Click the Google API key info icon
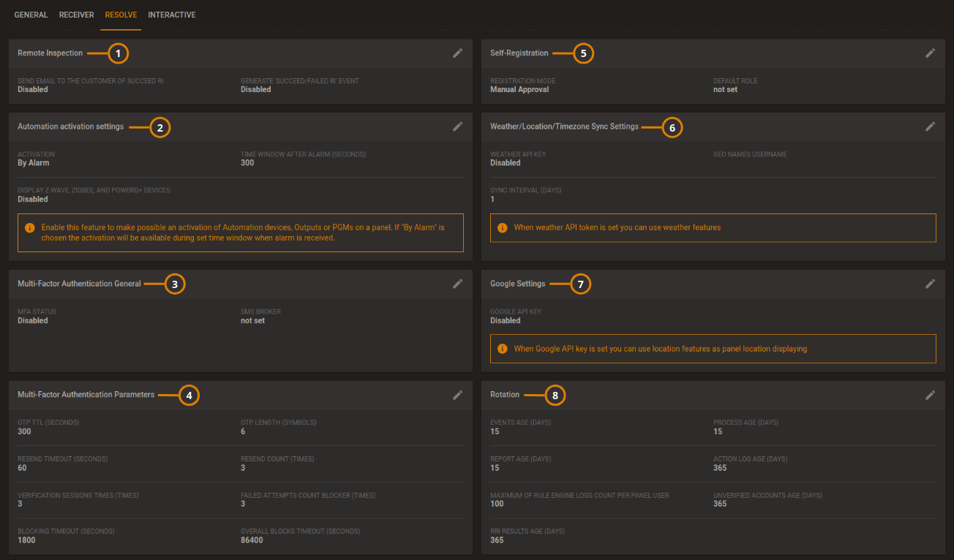This screenshot has width=954, height=560. click(x=503, y=349)
